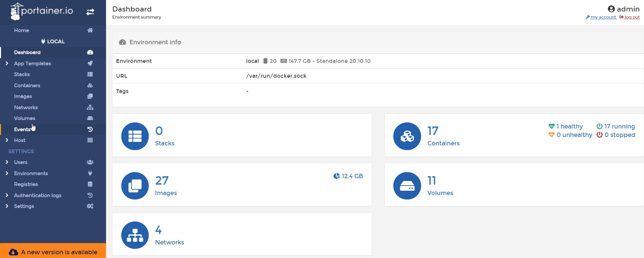Open the my account link
Image resolution: width=644 pixels, height=258 pixels.
pos(603,17)
